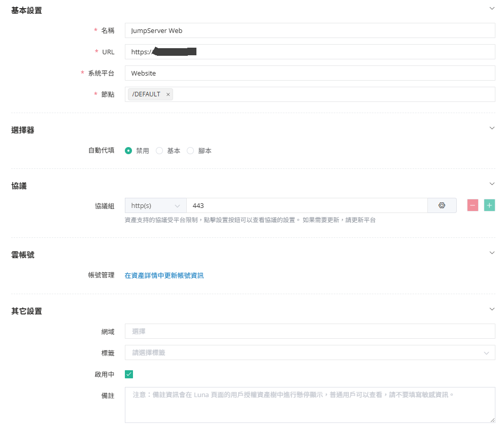Select 腳本 auto-fill option
Viewport: 504px width, 425px height.
191,151
